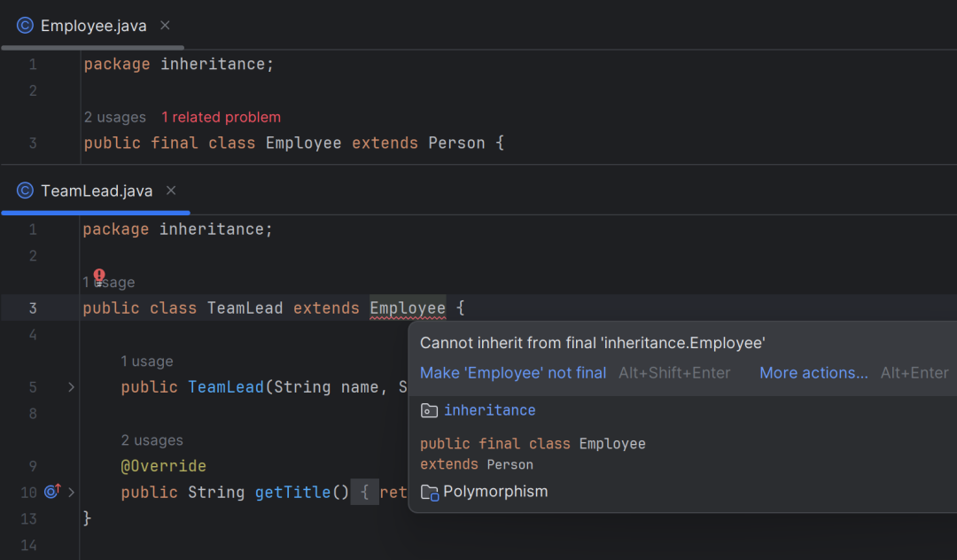Click line number 3 in TeamLead.java gutter
Screen dimensions: 957x560
33,308
